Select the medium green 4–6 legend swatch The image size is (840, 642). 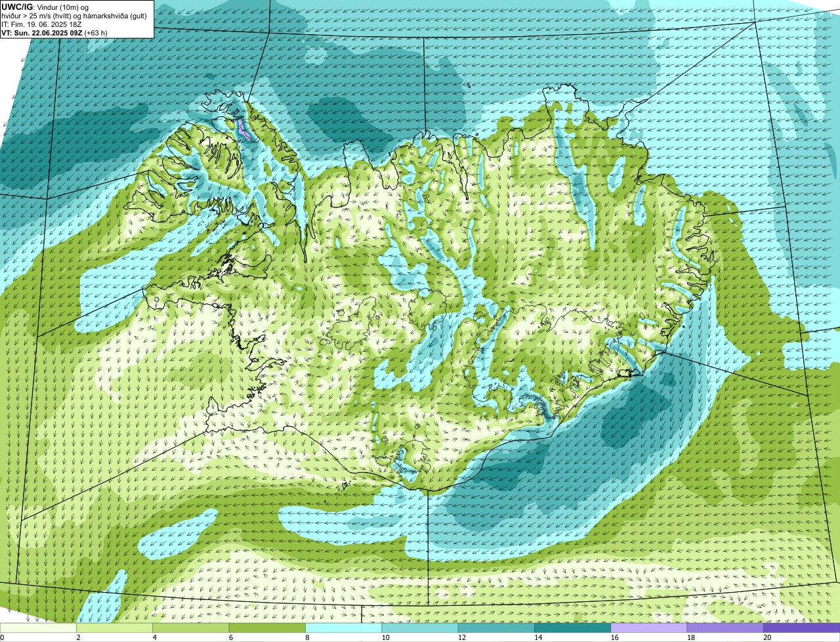pyautogui.click(x=191, y=628)
